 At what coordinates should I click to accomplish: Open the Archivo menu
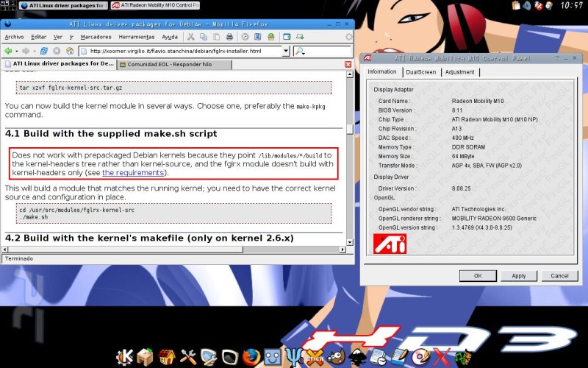14,37
